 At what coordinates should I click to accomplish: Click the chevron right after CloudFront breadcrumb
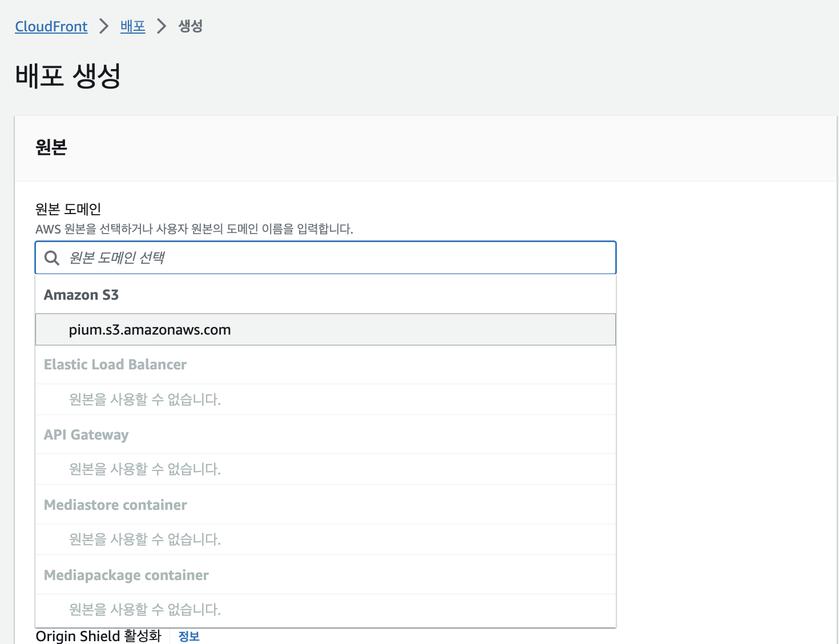tap(104, 26)
